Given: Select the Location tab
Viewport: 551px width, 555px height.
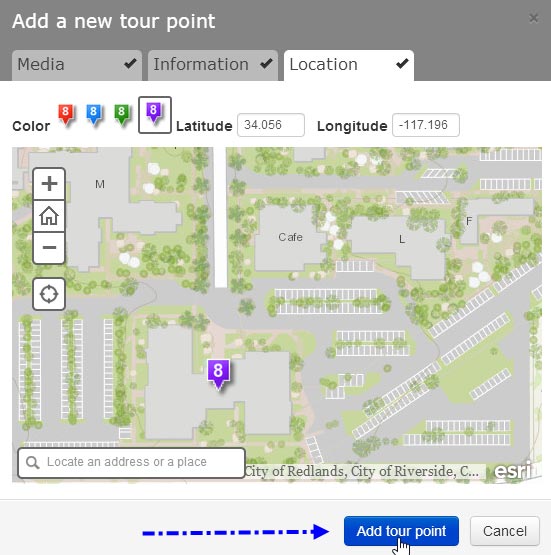Looking at the screenshot, I should [349, 65].
